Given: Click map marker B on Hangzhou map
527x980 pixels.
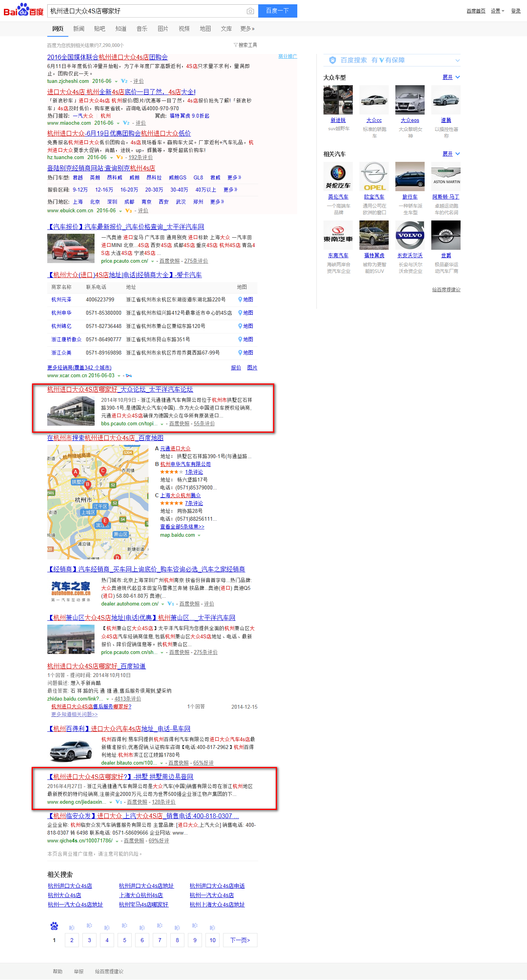Looking at the screenshot, I should click(88, 485).
